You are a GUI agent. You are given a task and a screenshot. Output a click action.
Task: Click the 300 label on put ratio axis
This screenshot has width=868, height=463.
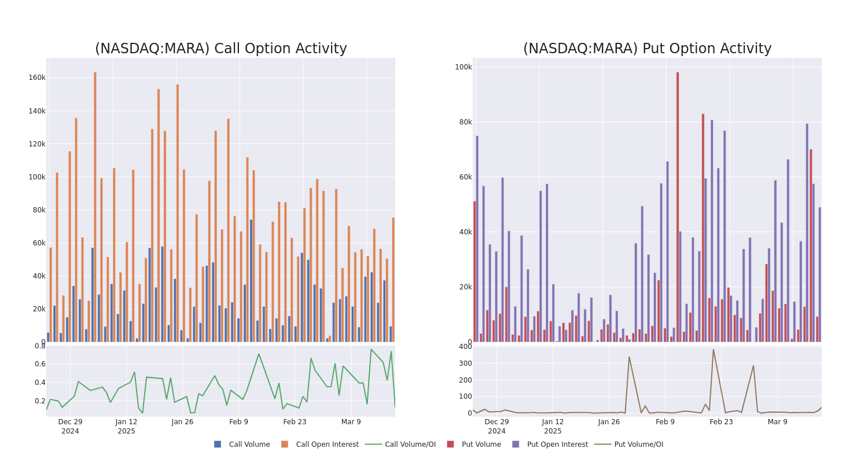click(x=466, y=363)
